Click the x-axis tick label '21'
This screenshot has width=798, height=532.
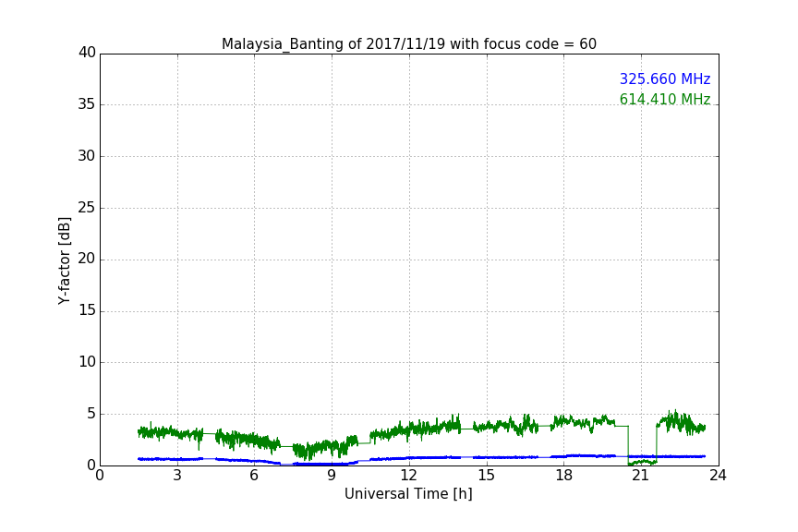[641, 476]
